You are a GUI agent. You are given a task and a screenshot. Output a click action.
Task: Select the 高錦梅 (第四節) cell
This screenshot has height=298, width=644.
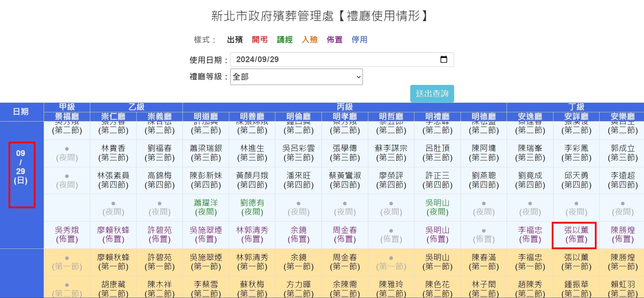(160, 181)
